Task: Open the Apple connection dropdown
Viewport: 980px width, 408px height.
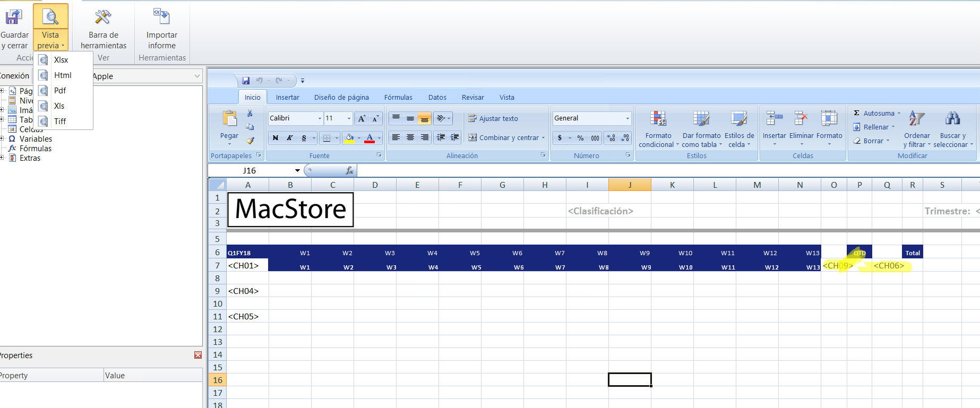Action: [x=197, y=76]
